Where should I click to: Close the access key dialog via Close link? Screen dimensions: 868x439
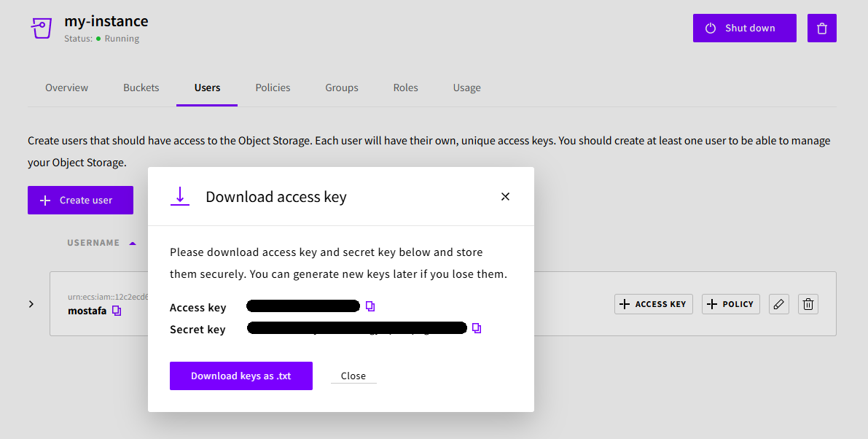353,376
